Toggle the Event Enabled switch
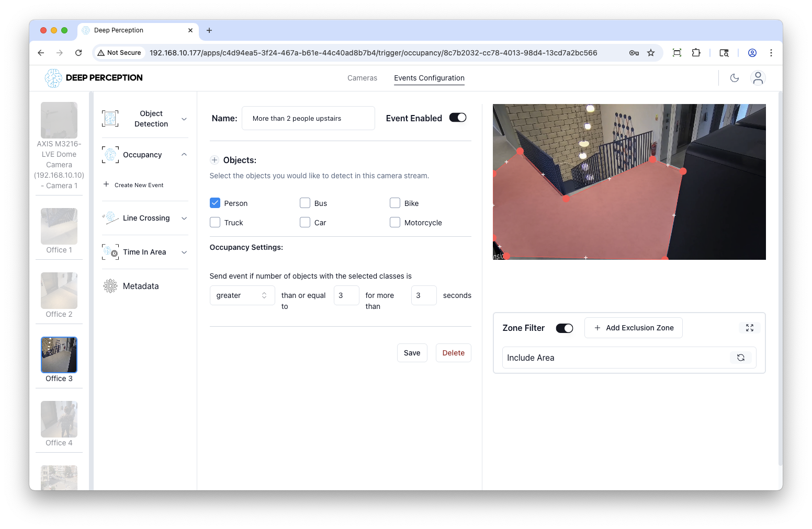This screenshot has width=812, height=529. tap(458, 118)
